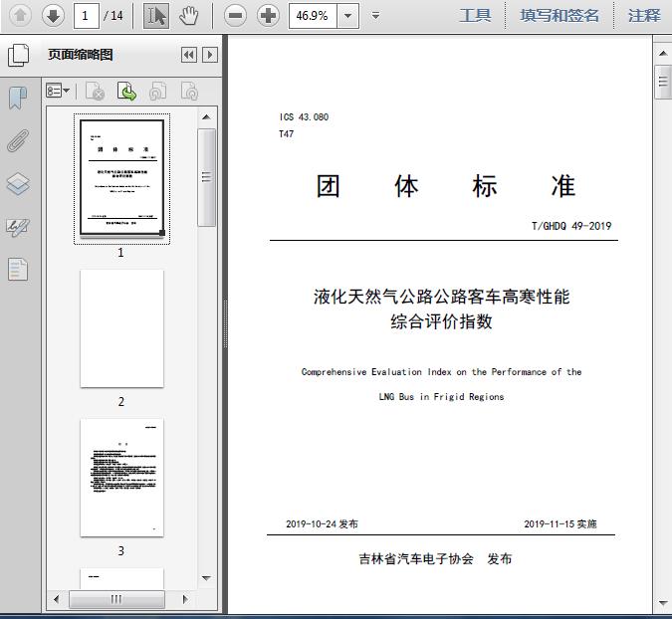Viewport: 672px width, 619px height.
Task: Open the attachments paperclip panel
Action: tap(18, 140)
